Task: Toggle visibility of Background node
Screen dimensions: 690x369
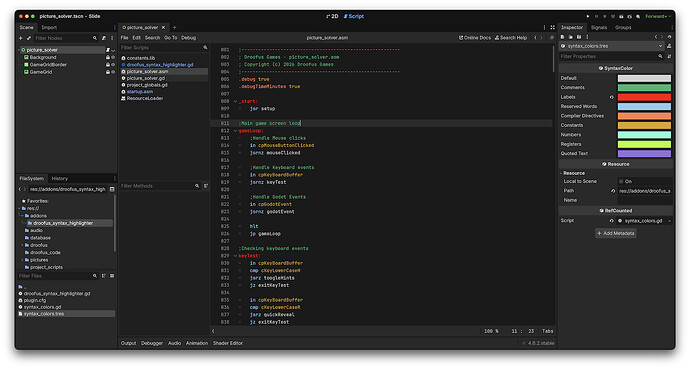Action: coord(113,57)
